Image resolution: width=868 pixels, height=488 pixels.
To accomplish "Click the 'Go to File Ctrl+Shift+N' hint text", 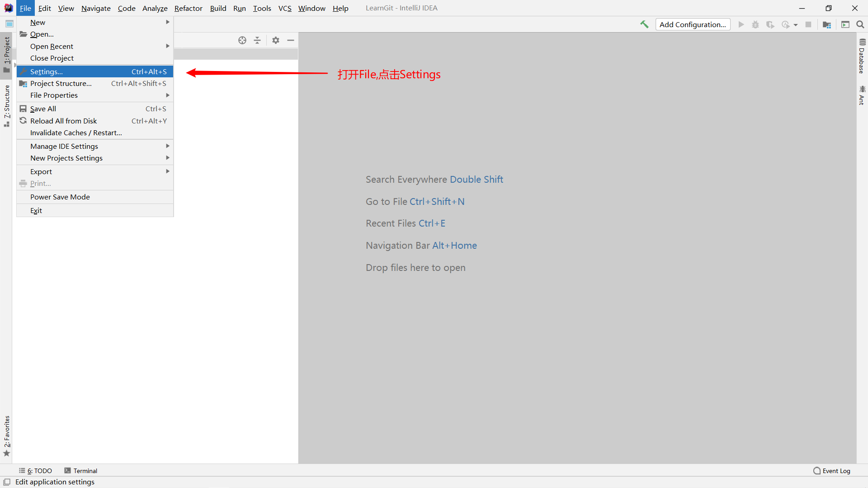I will tap(415, 202).
